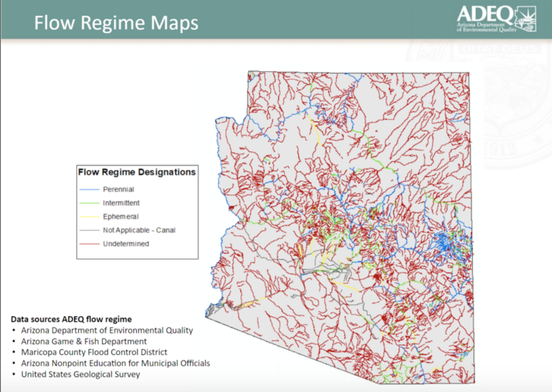This screenshot has width=552, height=392.
Task: Click 'Arizona Nonpoint Education for Municipal Officials' bullet
Action: coord(116,363)
